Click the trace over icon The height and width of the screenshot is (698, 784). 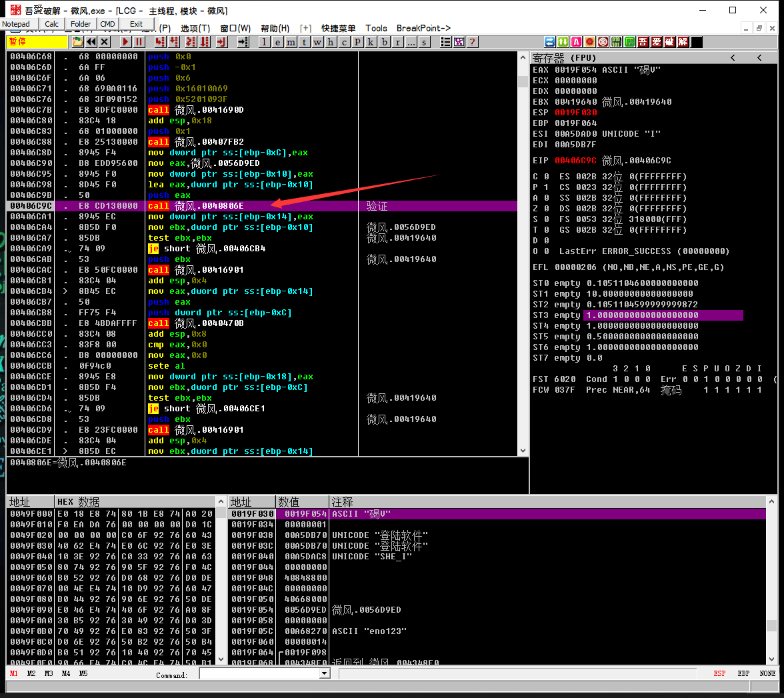click(x=205, y=42)
